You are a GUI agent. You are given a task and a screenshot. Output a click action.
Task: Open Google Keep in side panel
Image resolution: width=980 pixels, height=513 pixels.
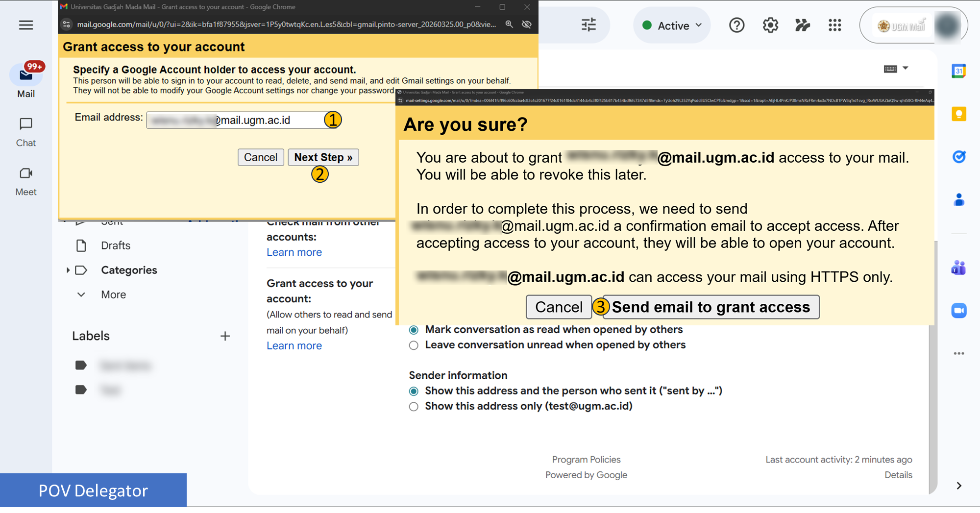point(958,114)
